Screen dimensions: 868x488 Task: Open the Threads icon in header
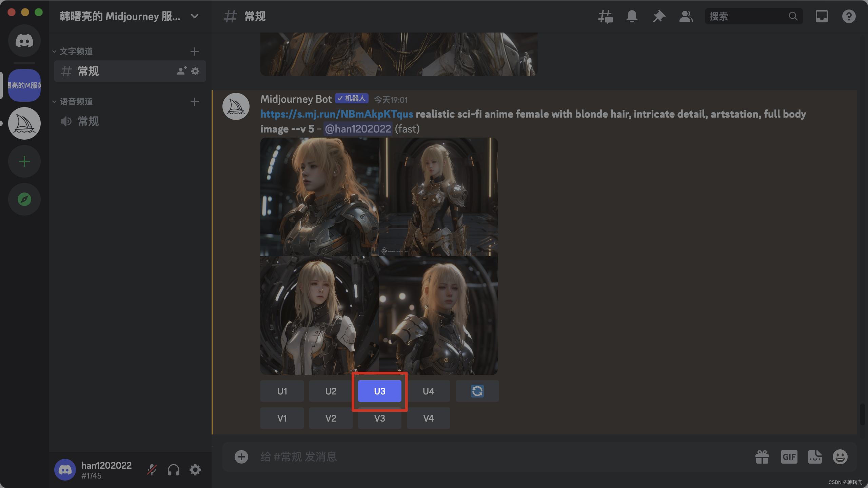605,16
